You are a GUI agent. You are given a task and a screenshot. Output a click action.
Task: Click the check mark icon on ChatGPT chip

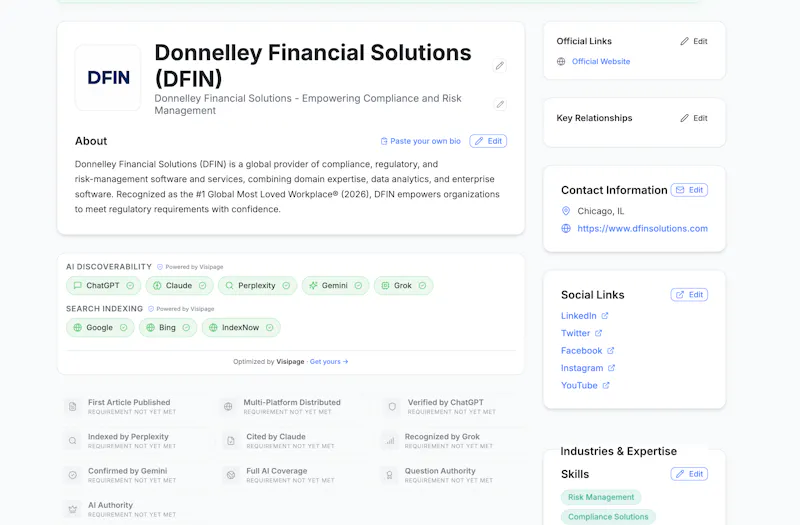tap(130, 286)
